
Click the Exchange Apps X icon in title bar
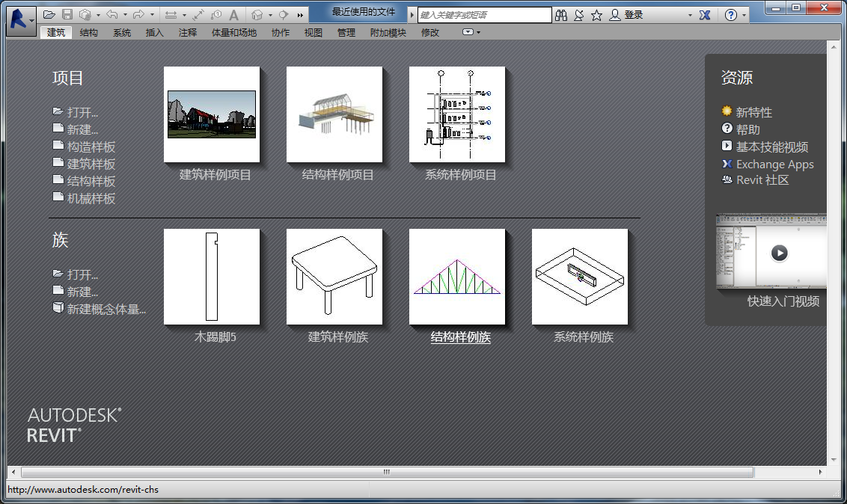[704, 15]
